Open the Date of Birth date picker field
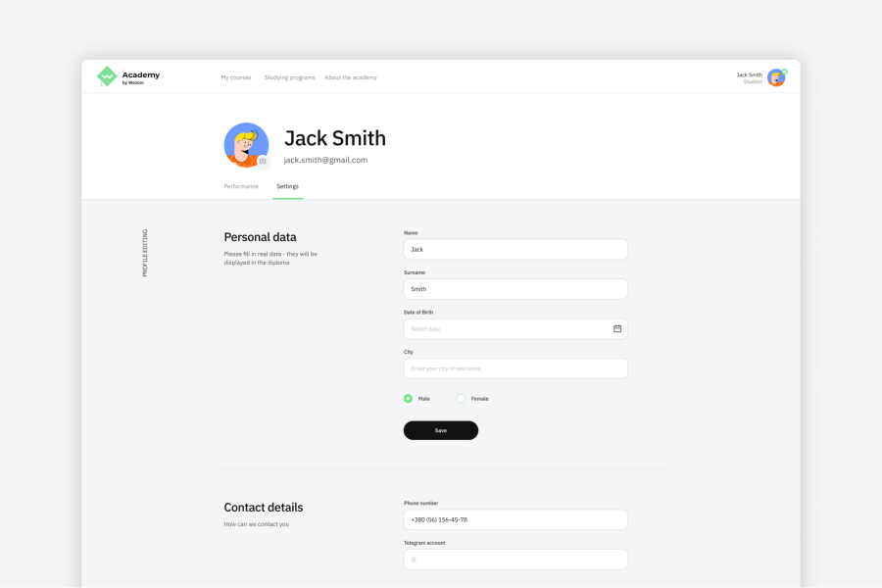882x588 pixels. click(505, 329)
